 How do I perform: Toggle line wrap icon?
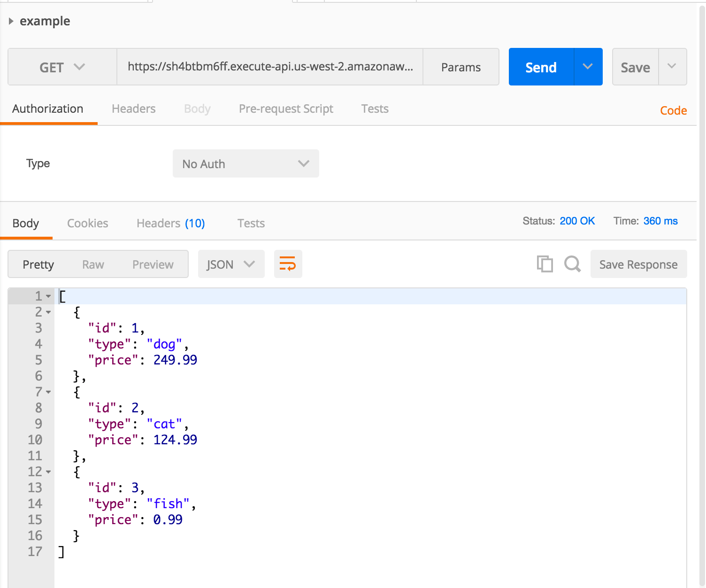pos(288,264)
